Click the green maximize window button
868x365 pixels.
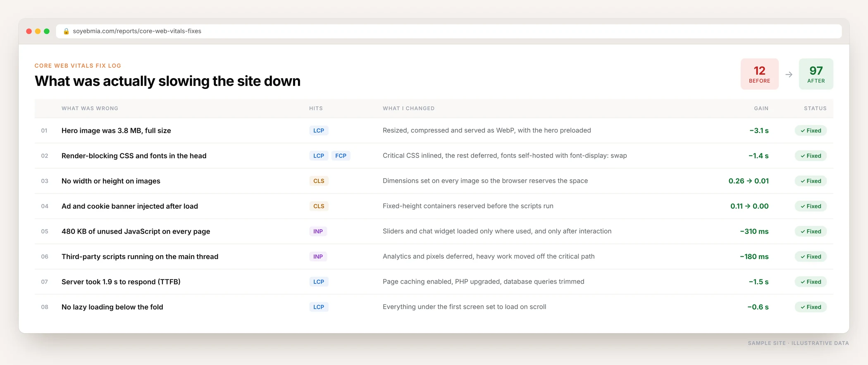tap(47, 31)
